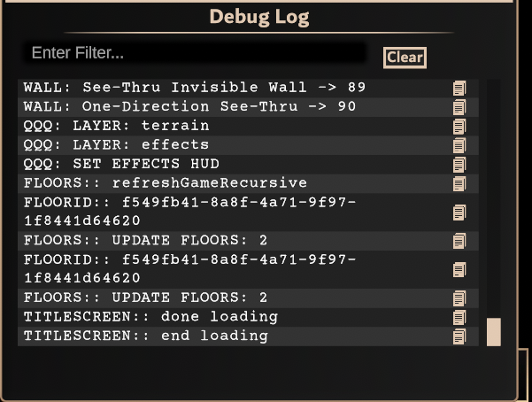Screen dimensions: 532x402
Task: Copy the One-Direction See-Thru log entry
Action: (x=459, y=107)
